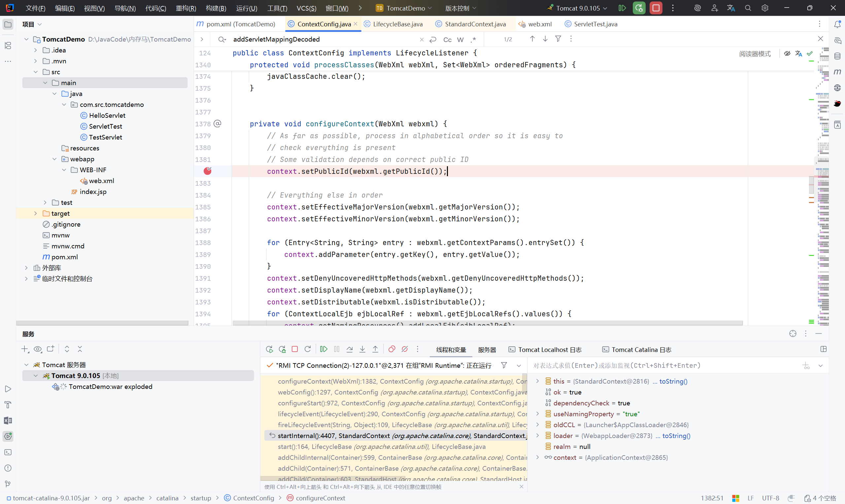Click toString() link next to loader variable
Viewport: 845px width, 504px height.
(x=676, y=436)
